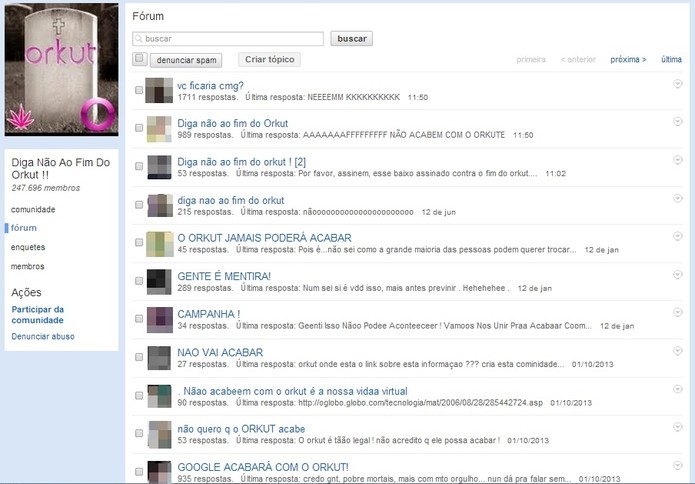Open the 'CAMPANHA !' topic options arrow
The image size is (695, 484).
click(x=678, y=312)
